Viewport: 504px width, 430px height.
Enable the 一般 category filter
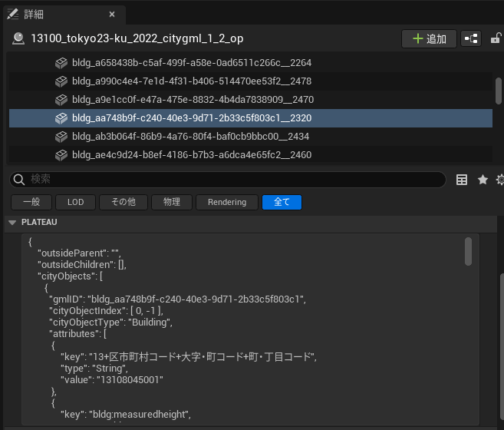pyautogui.click(x=31, y=202)
